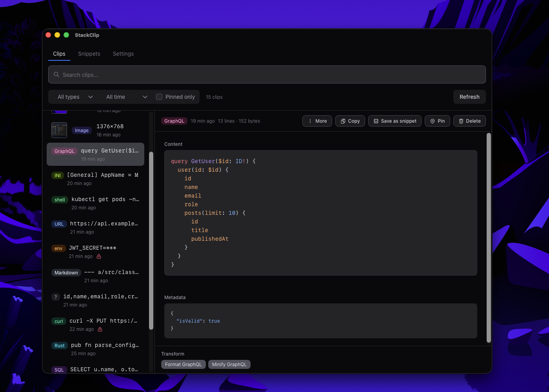Open the All time filter dropdown

pyautogui.click(x=125, y=96)
